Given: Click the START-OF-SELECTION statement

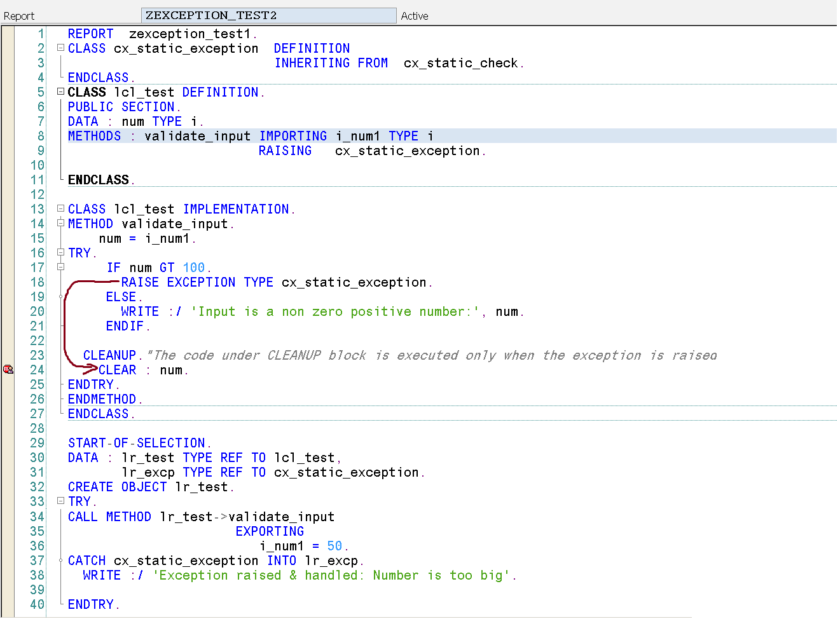Looking at the screenshot, I should (139, 443).
